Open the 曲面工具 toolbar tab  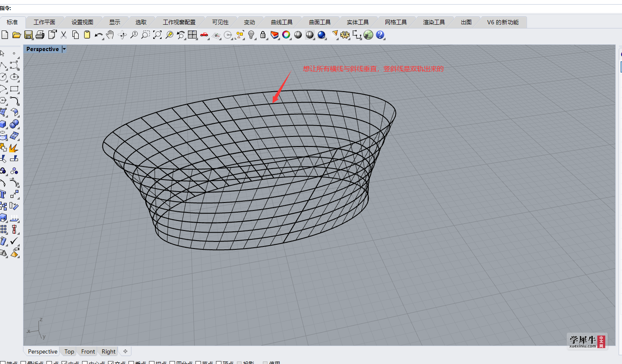320,22
